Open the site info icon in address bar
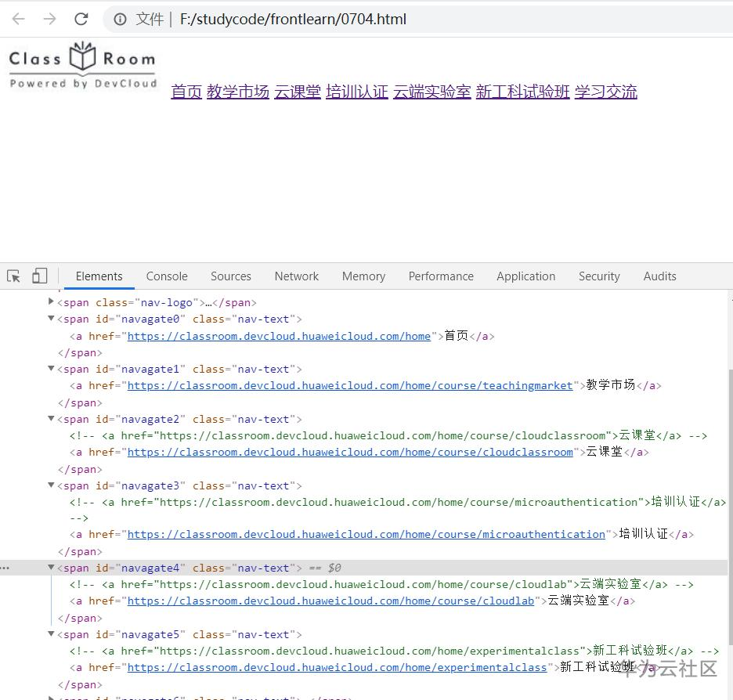Image resolution: width=733 pixels, height=700 pixels. (x=120, y=19)
